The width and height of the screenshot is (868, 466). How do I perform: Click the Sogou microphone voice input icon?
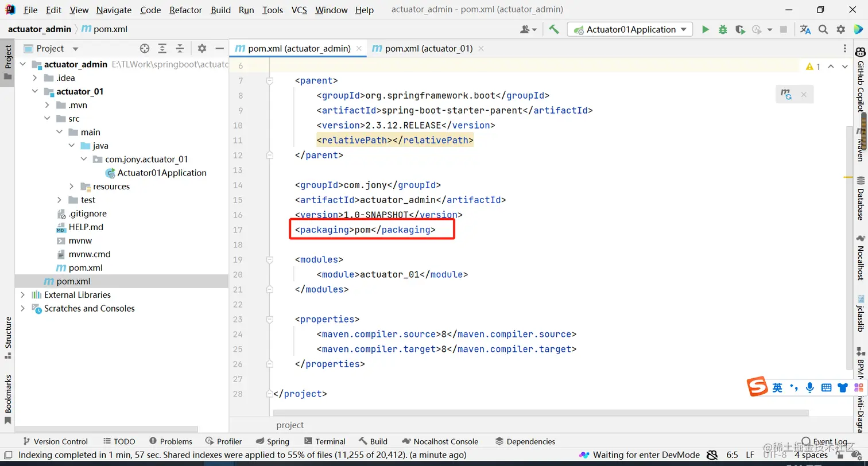coord(810,388)
